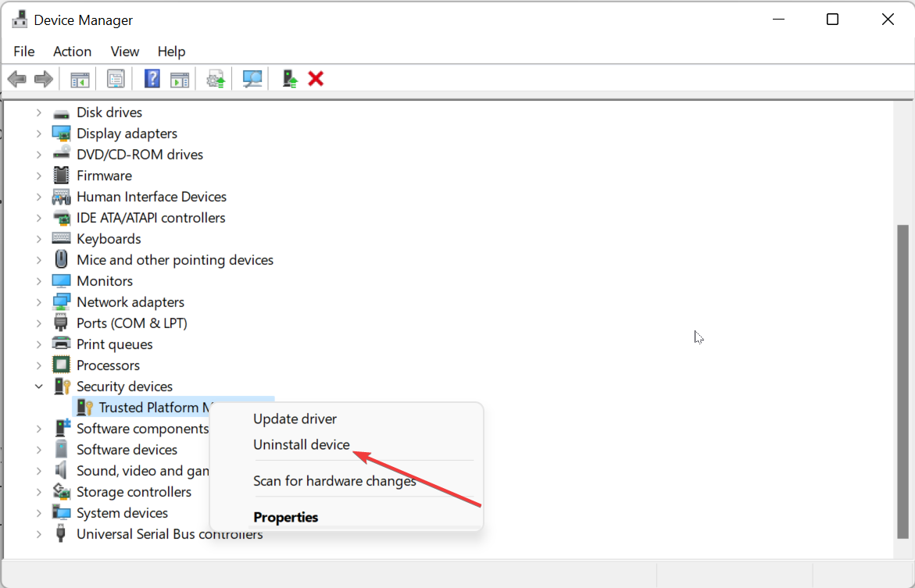Expand the Print queues category
The width and height of the screenshot is (915, 588).
tap(39, 344)
